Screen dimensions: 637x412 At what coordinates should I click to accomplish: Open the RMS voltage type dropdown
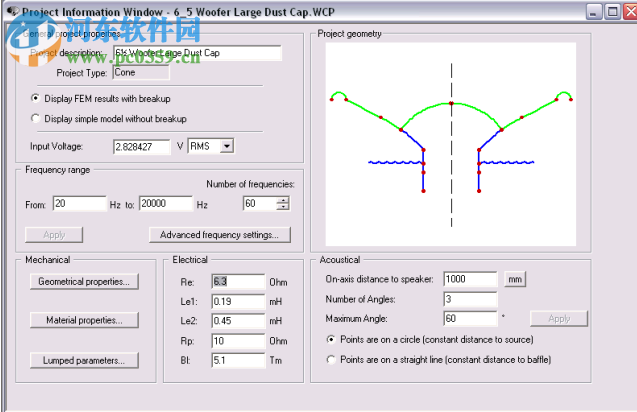point(226,146)
